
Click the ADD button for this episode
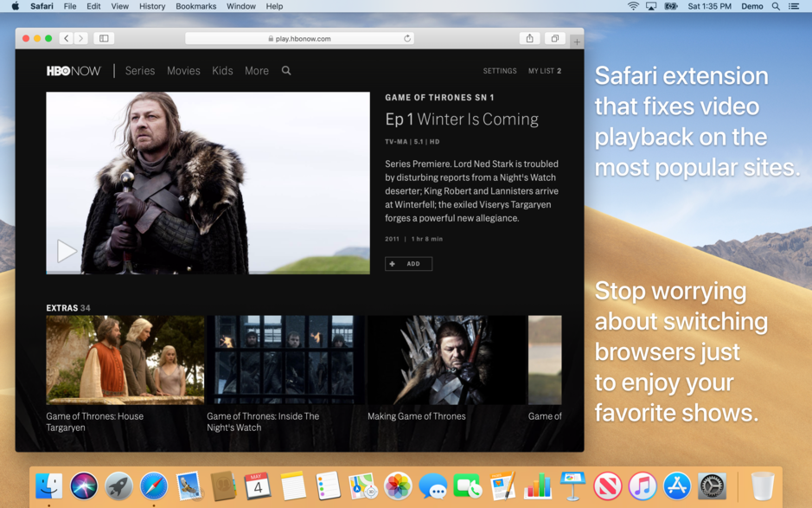pyautogui.click(x=408, y=264)
